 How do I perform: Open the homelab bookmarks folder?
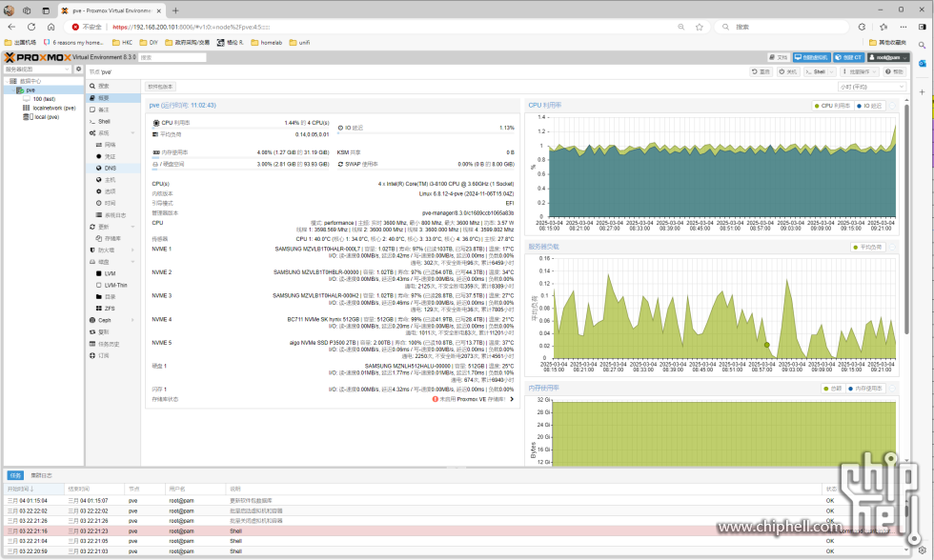coord(266,43)
